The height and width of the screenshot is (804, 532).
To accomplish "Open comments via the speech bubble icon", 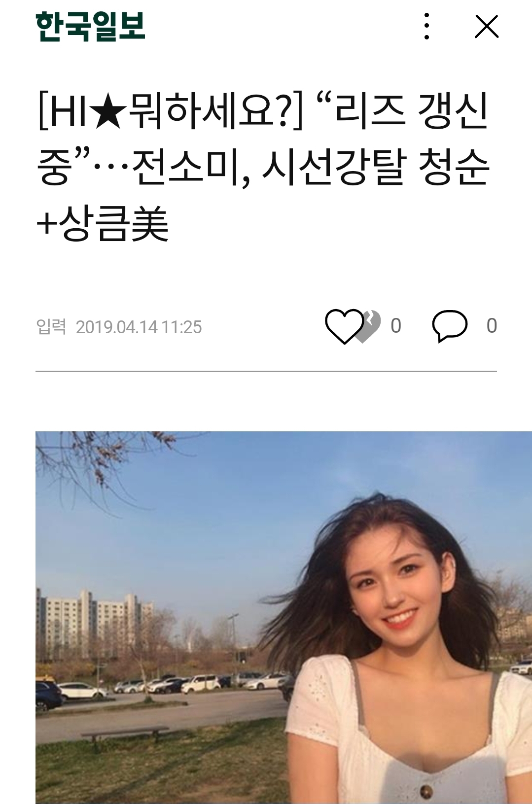I will [x=450, y=326].
